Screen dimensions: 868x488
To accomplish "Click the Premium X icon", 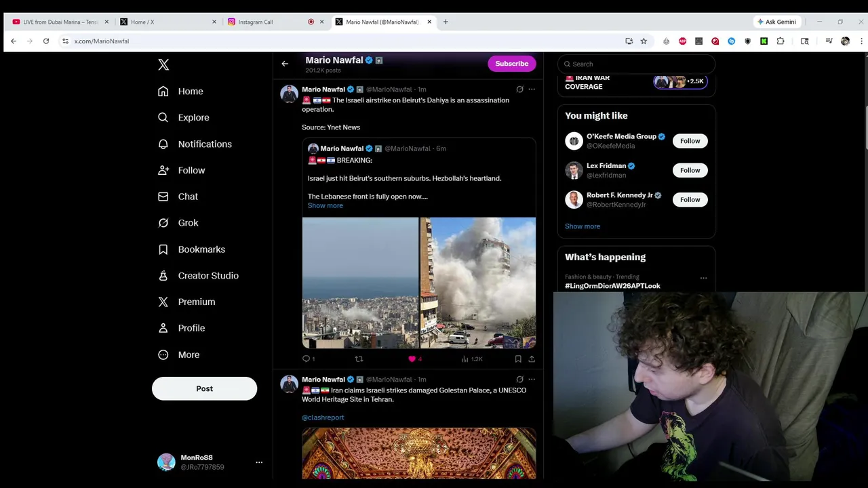I will click(163, 302).
